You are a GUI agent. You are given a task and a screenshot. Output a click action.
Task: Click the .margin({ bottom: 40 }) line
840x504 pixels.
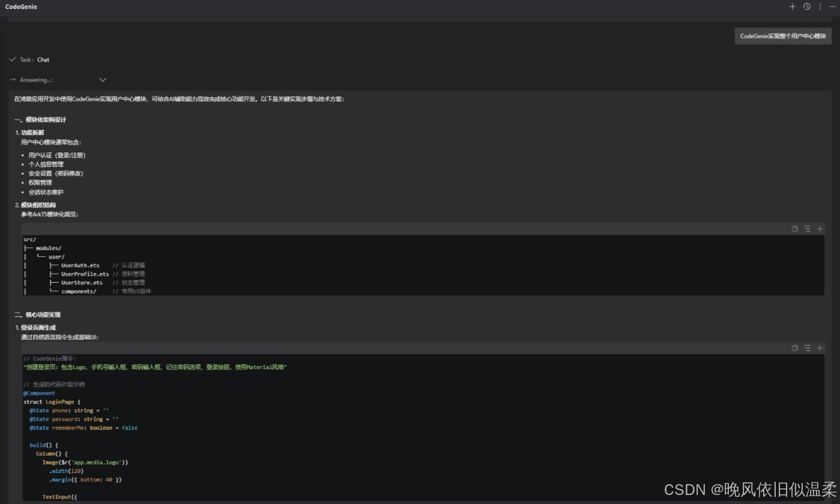[x=85, y=479]
